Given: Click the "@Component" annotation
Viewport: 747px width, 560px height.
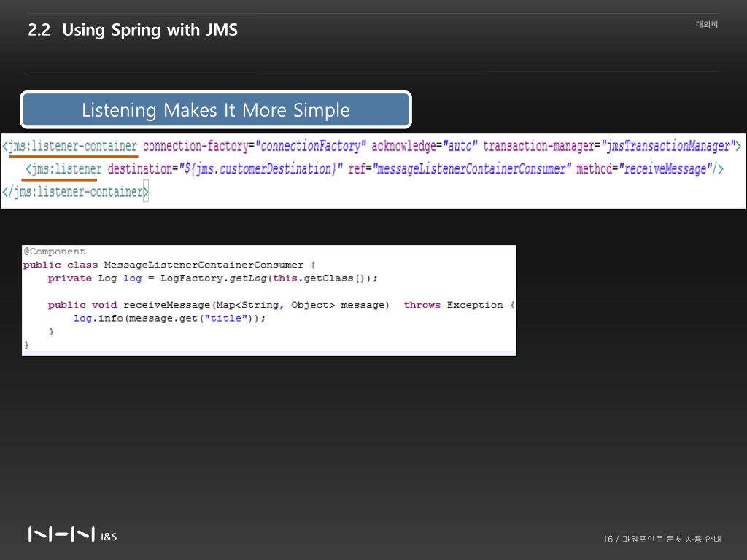Looking at the screenshot, I should click(x=54, y=252).
